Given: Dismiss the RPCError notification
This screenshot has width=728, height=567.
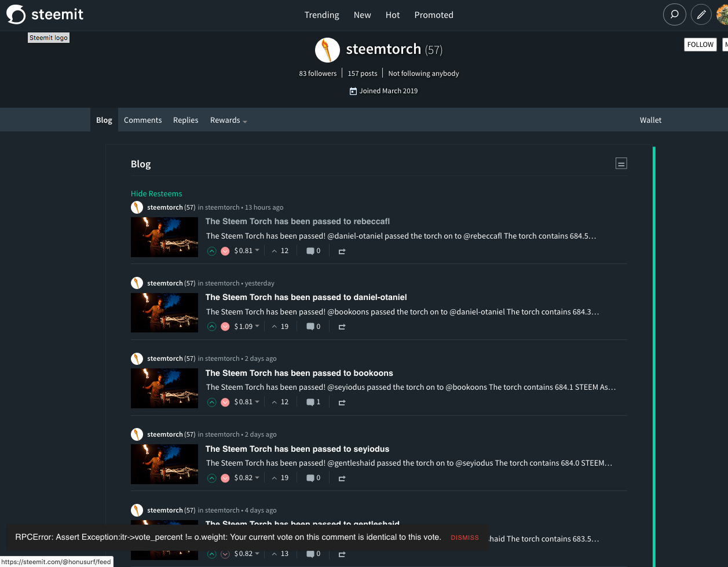Looking at the screenshot, I should [464, 537].
